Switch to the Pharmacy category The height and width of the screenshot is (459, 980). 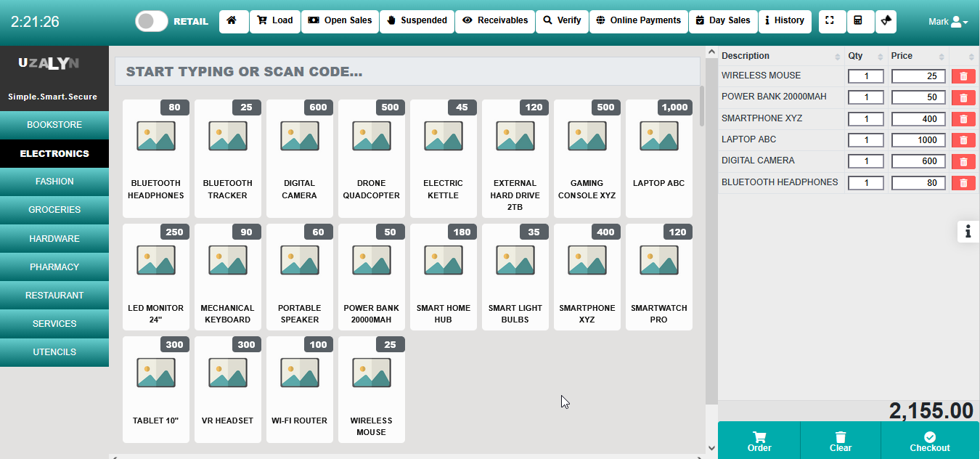(54, 267)
